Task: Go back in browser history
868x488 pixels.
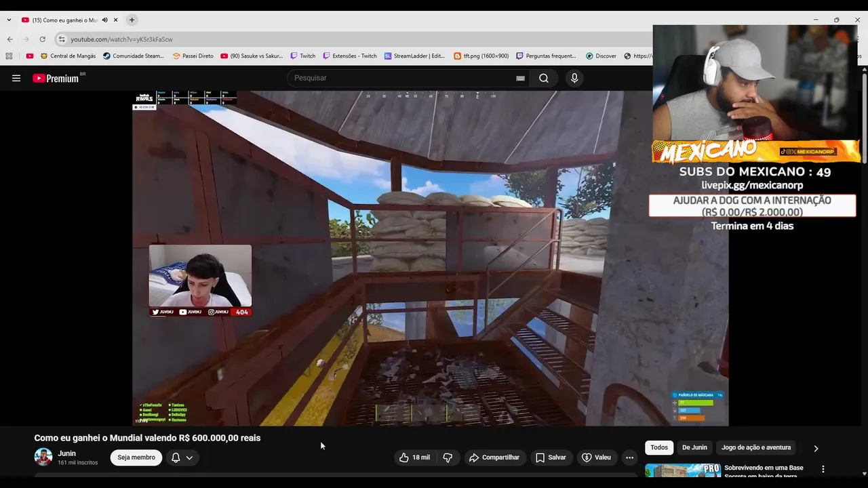Action: tap(10, 39)
